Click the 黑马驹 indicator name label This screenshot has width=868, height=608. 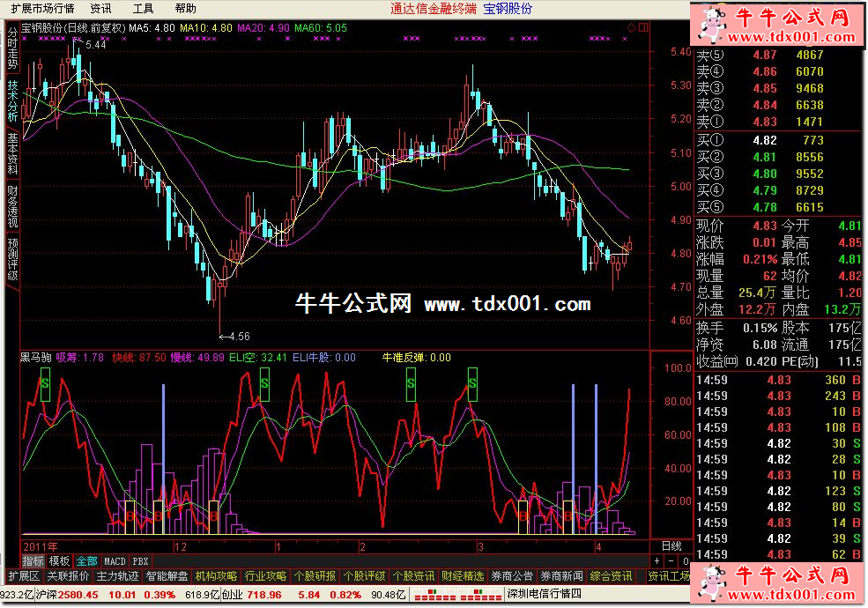tap(36, 358)
